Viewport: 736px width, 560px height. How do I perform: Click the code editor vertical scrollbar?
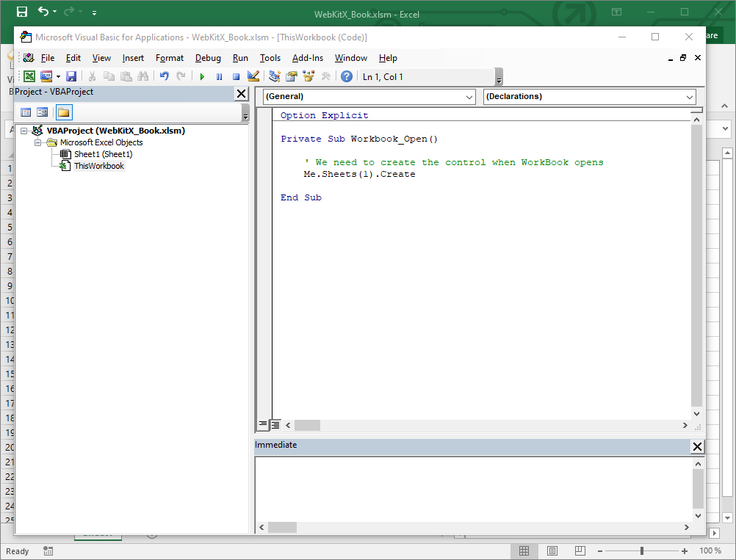(x=696, y=266)
